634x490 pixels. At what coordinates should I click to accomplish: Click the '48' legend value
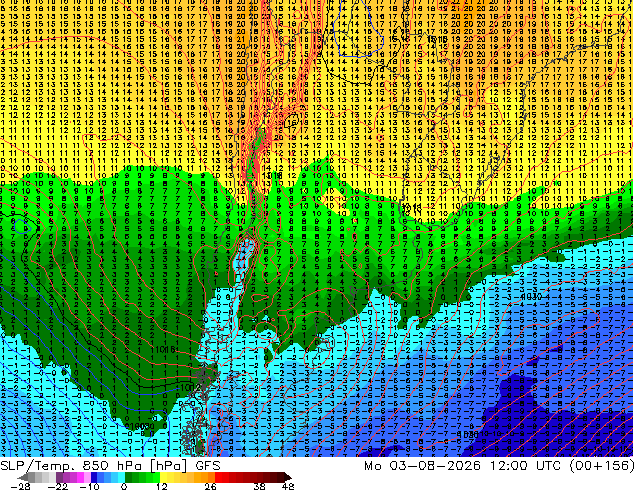pos(288,486)
